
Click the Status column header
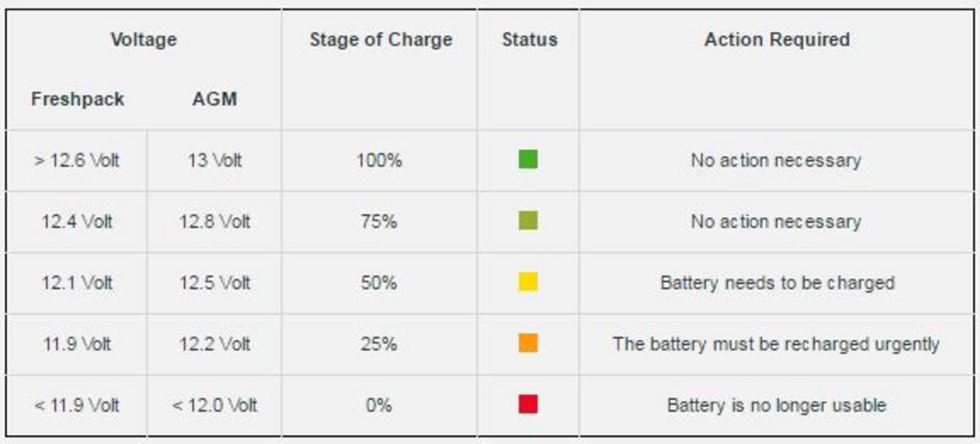tap(530, 39)
